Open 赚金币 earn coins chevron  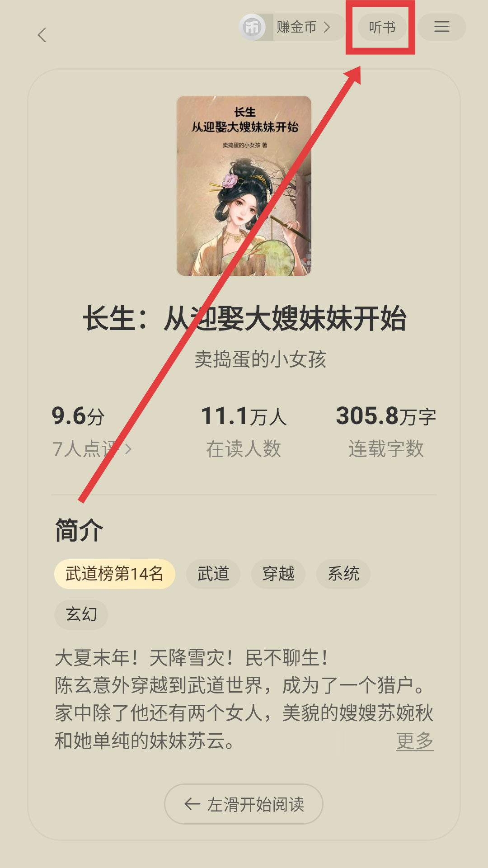point(327,27)
